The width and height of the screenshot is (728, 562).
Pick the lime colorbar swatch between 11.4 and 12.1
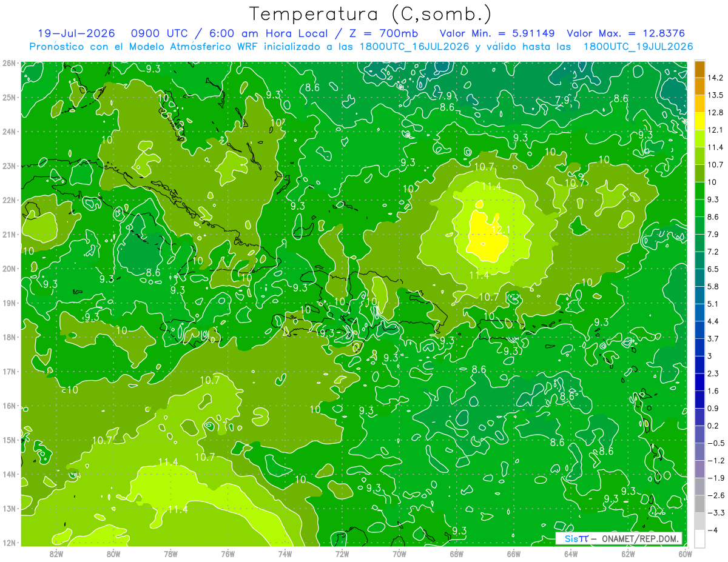tap(699, 138)
